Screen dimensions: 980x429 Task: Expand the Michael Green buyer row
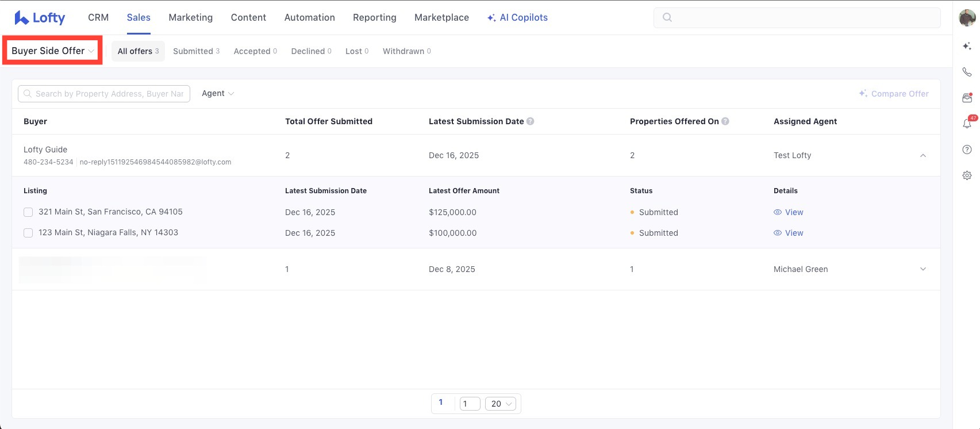point(923,269)
